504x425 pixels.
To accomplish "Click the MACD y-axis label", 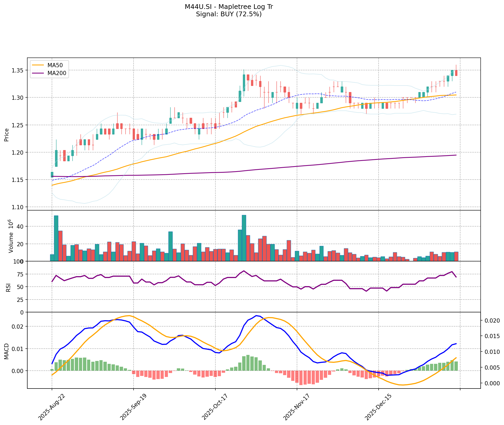I will pyautogui.click(x=7, y=351).
